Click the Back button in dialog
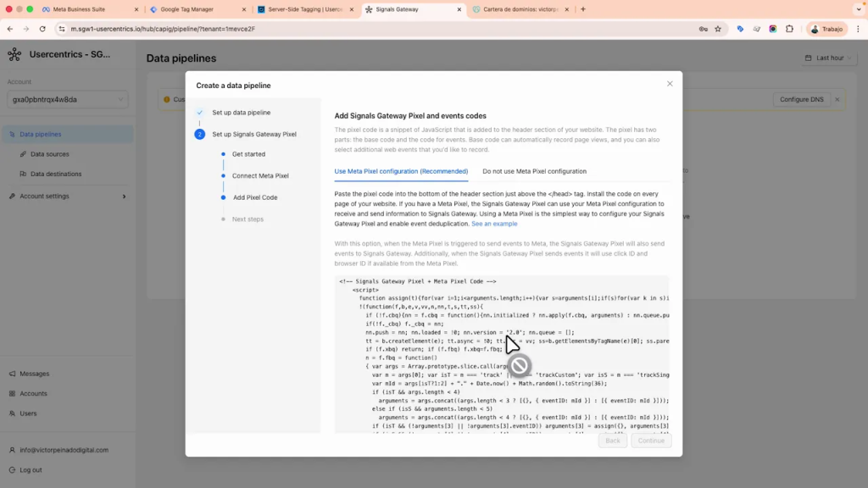The height and width of the screenshot is (488, 868). tap(612, 441)
